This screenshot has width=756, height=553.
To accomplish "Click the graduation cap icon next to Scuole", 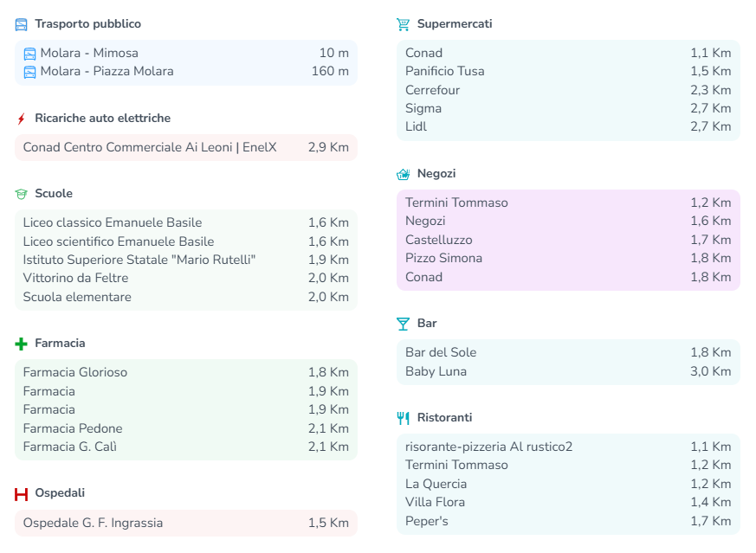I will [x=22, y=194].
